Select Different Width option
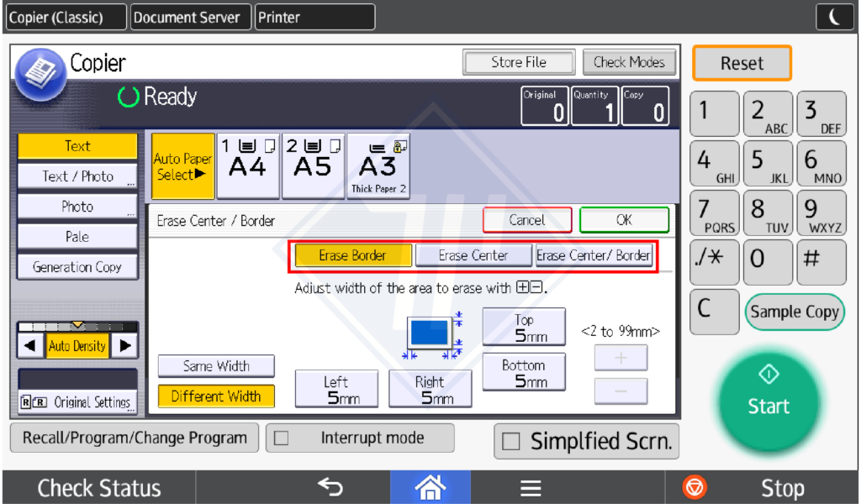 click(x=216, y=396)
